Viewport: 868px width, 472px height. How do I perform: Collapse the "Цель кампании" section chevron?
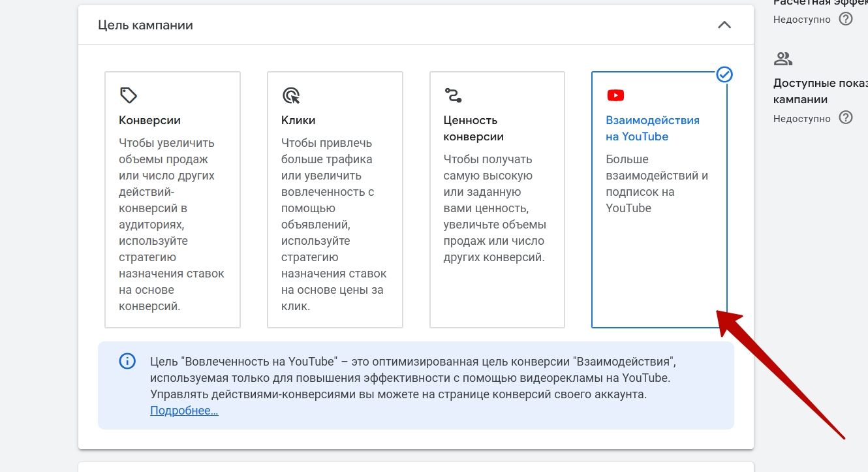pyautogui.click(x=724, y=25)
